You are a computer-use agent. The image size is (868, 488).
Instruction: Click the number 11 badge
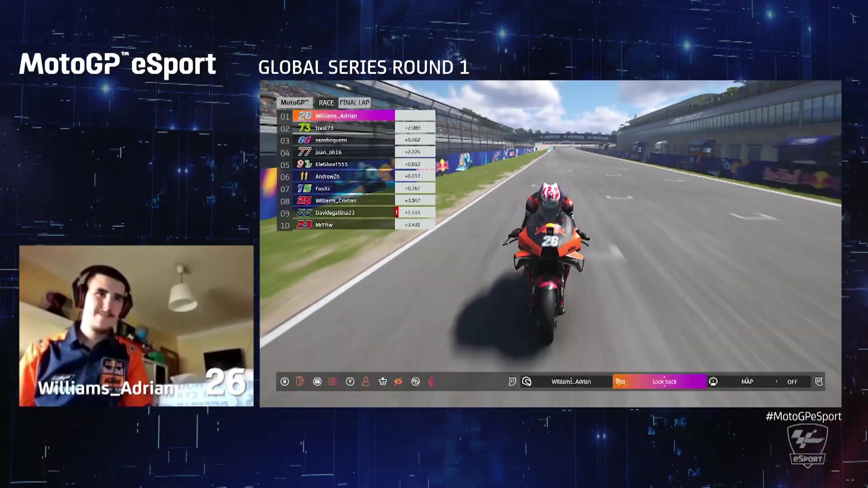pyautogui.click(x=304, y=176)
